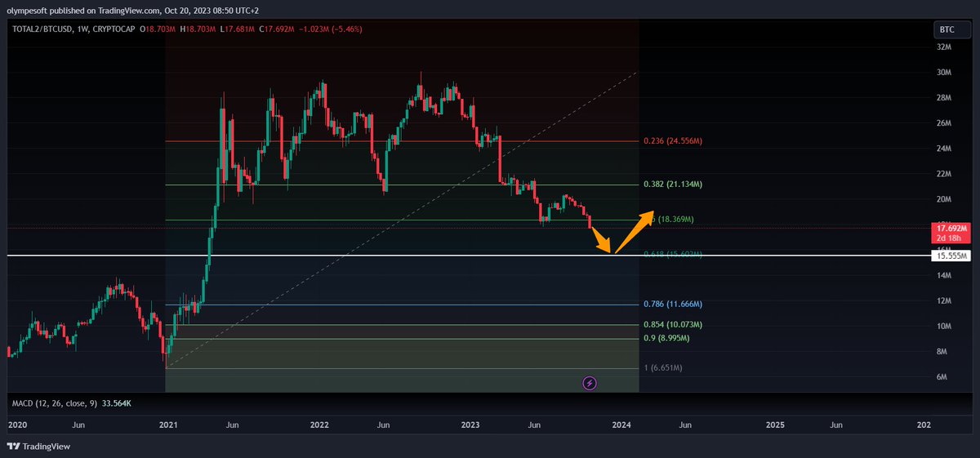
Task: Click the 30M price axis label
Action: [945, 73]
